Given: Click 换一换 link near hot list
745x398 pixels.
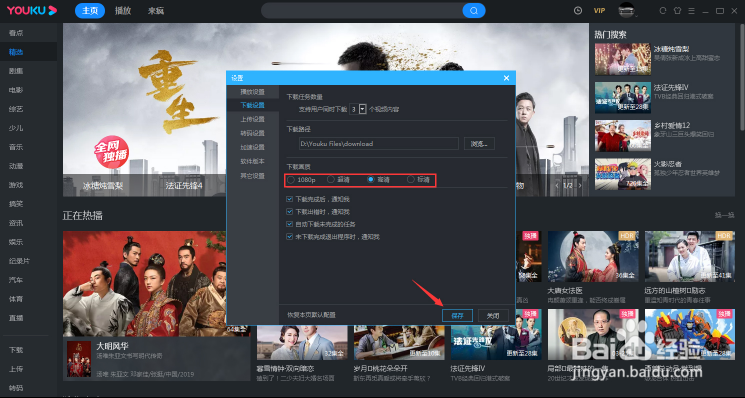Looking at the screenshot, I should [725, 215].
